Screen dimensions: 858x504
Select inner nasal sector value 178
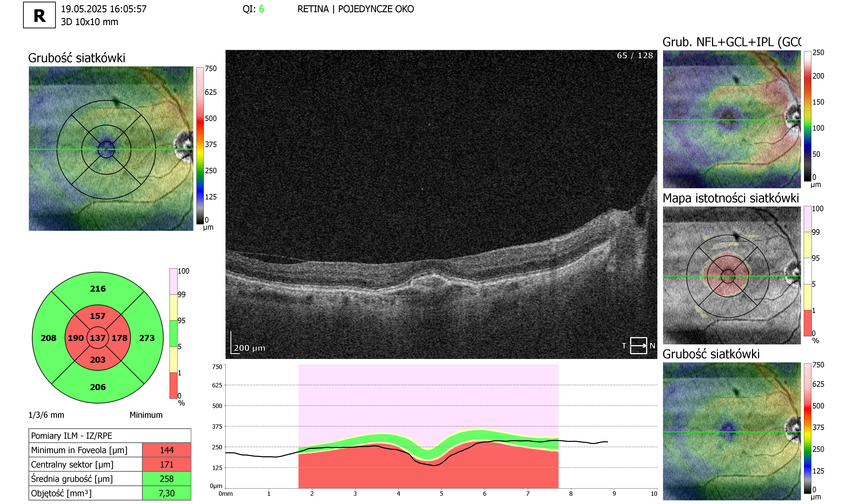coord(120,338)
